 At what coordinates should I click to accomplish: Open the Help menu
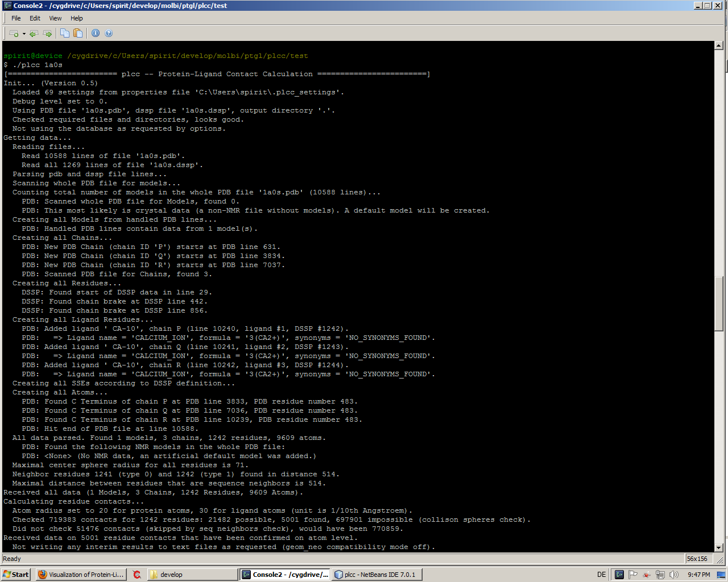tap(76, 18)
